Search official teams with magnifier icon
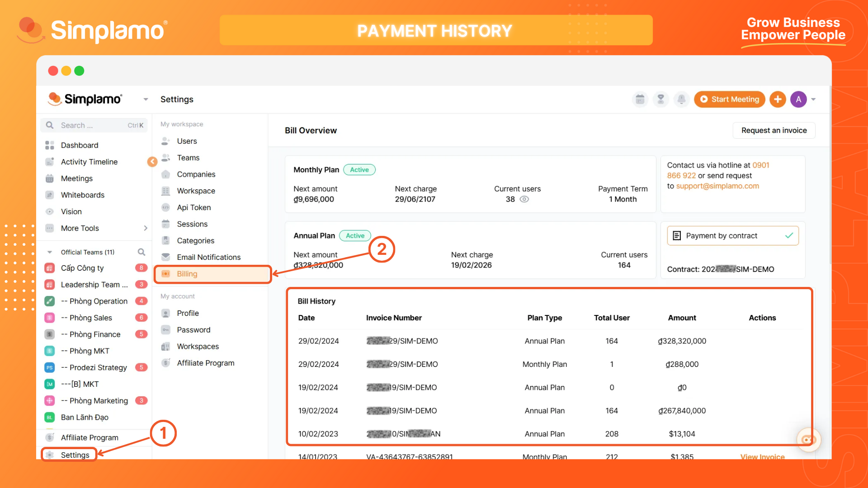Viewport: 868px width, 488px height. [x=142, y=252]
